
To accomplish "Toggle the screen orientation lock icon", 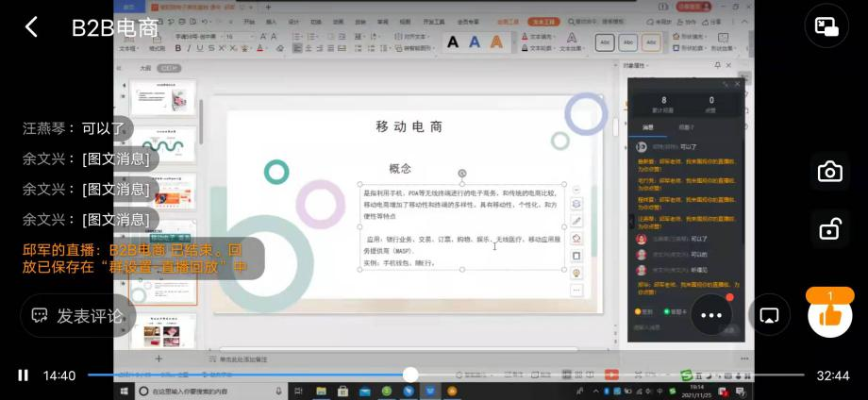I will coord(829,228).
